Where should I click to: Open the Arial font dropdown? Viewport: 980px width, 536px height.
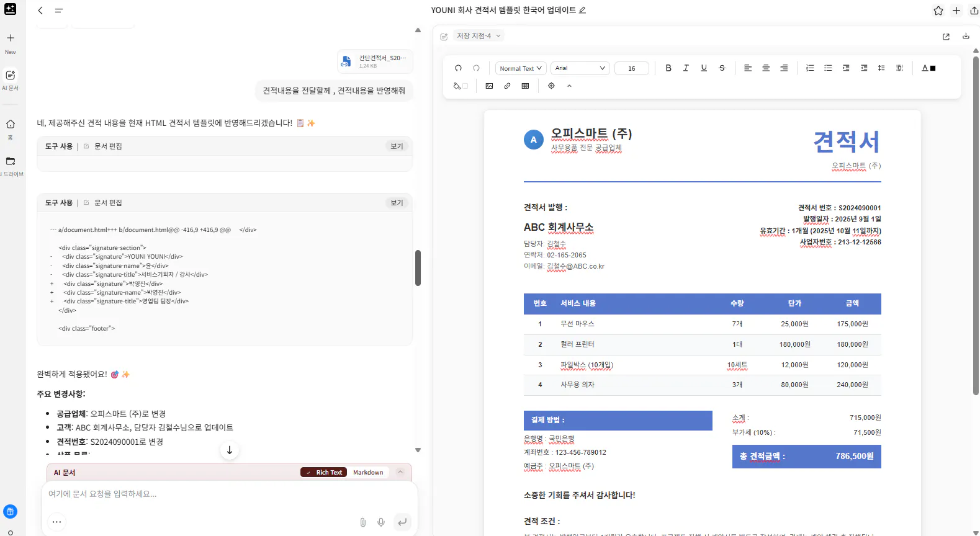(580, 68)
